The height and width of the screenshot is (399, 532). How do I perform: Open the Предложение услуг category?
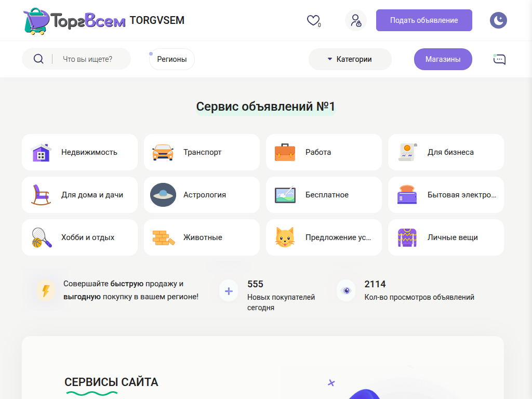(x=324, y=237)
